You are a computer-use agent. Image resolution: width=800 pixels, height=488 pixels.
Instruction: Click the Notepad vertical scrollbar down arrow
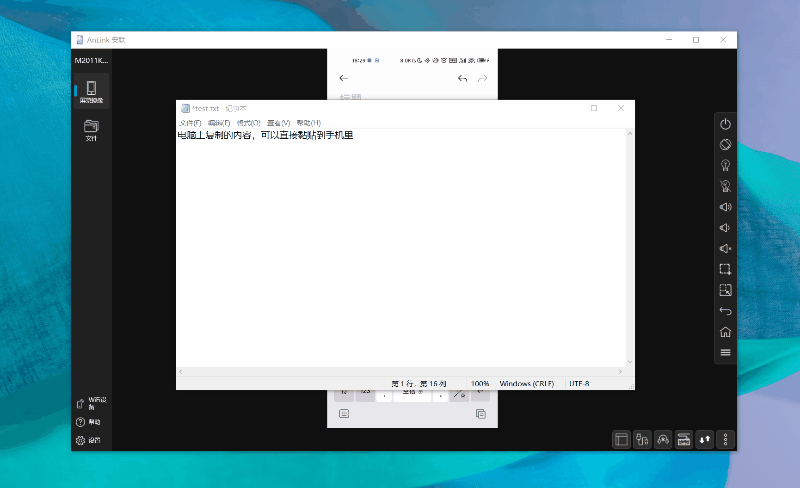click(x=630, y=362)
